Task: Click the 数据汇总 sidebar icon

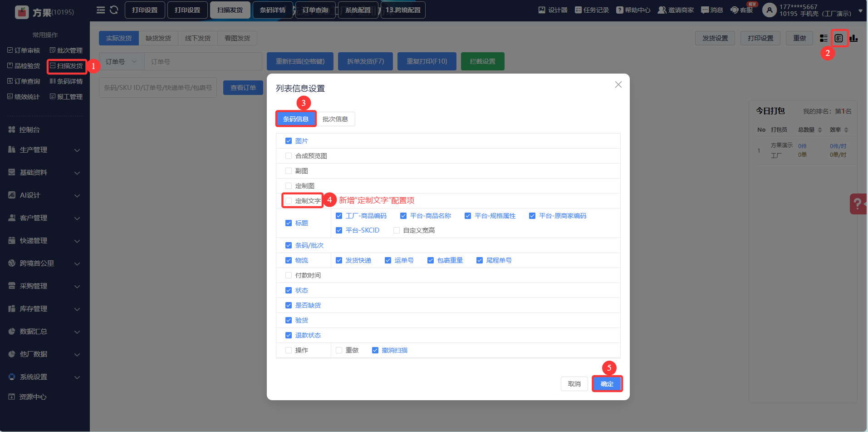Action: 12,332
